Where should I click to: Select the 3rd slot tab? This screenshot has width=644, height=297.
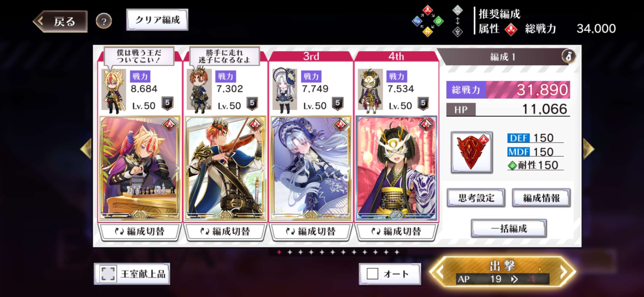tap(311, 56)
